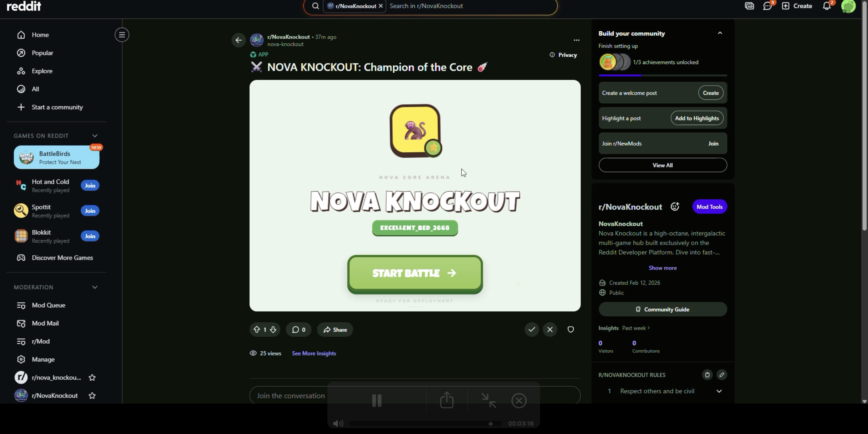Expand the 'Respect others and be civil' rule

[719, 391]
